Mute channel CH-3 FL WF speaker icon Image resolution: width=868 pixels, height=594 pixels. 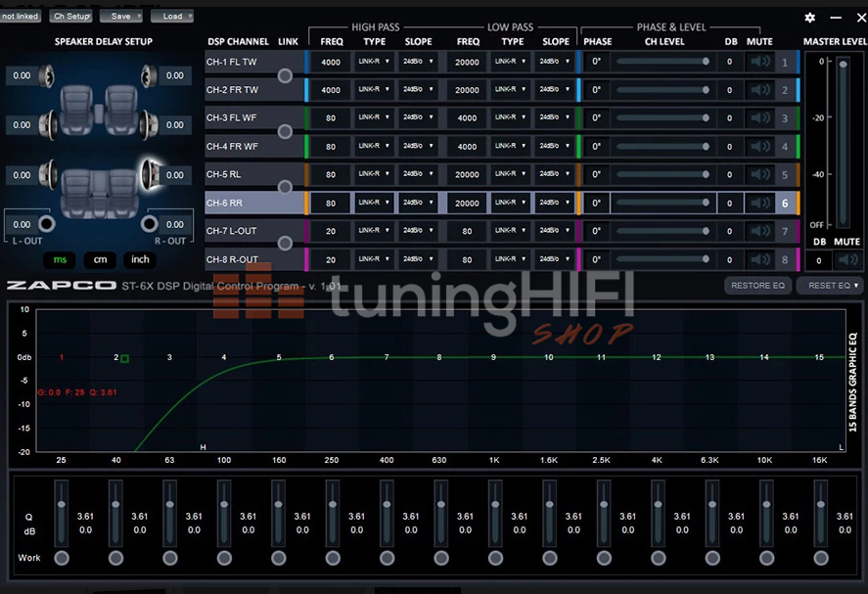tap(759, 118)
